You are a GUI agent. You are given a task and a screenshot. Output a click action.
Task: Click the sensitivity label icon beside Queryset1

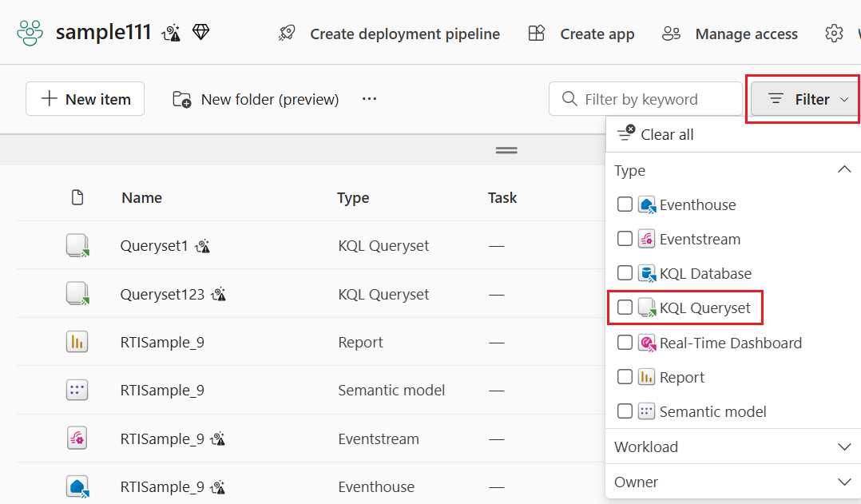tap(203, 246)
